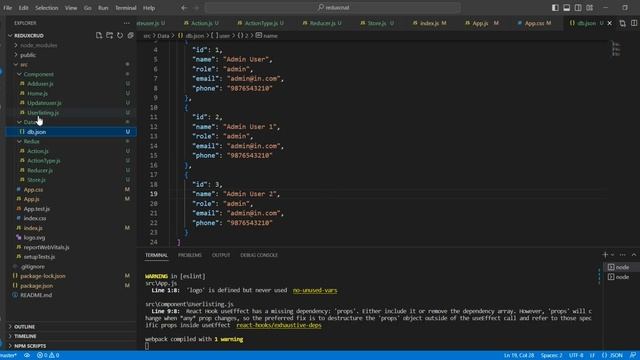Open the ActionType.js editor tab
Image resolution: width=640 pixels, height=360 pixels.
point(261,23)
